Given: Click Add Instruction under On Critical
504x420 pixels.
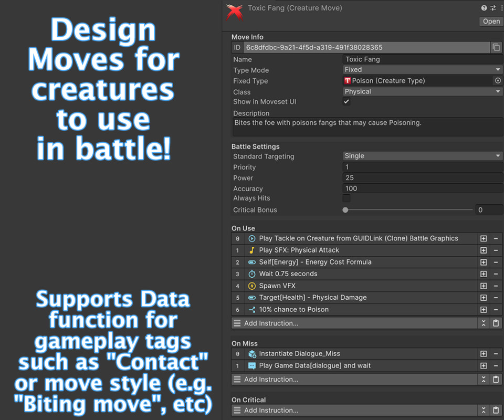Looking at the screenshot, I should point(354,411).
